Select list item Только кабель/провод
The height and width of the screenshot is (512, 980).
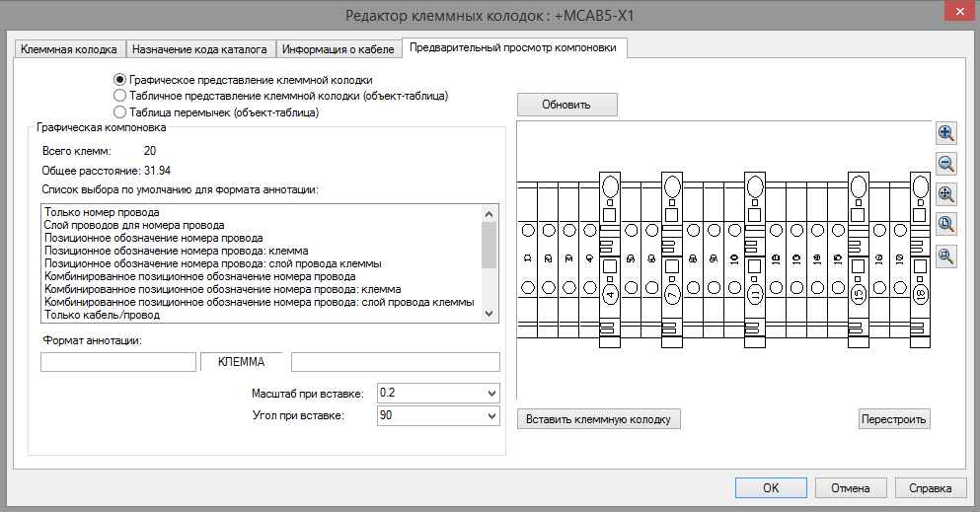click(102, 316)
